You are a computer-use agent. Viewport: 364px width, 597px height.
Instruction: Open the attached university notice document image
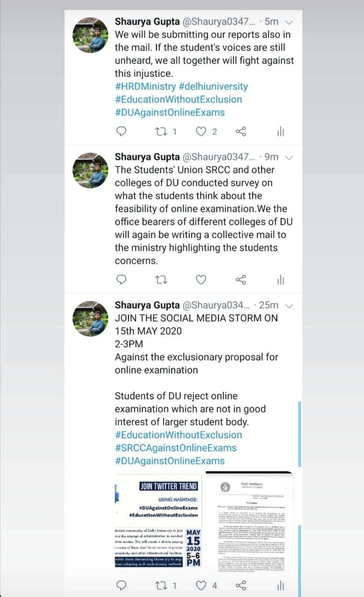pyautogui.click(x=250, y=523)
